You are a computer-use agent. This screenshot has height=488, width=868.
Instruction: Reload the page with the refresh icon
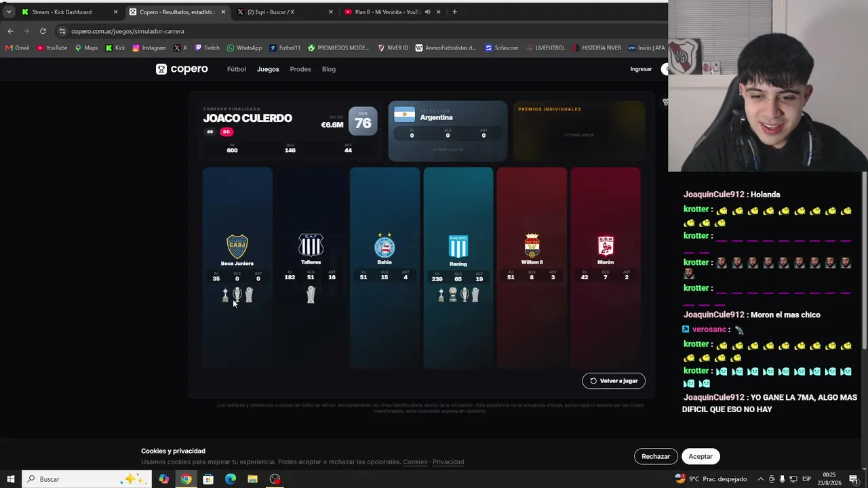43,31
